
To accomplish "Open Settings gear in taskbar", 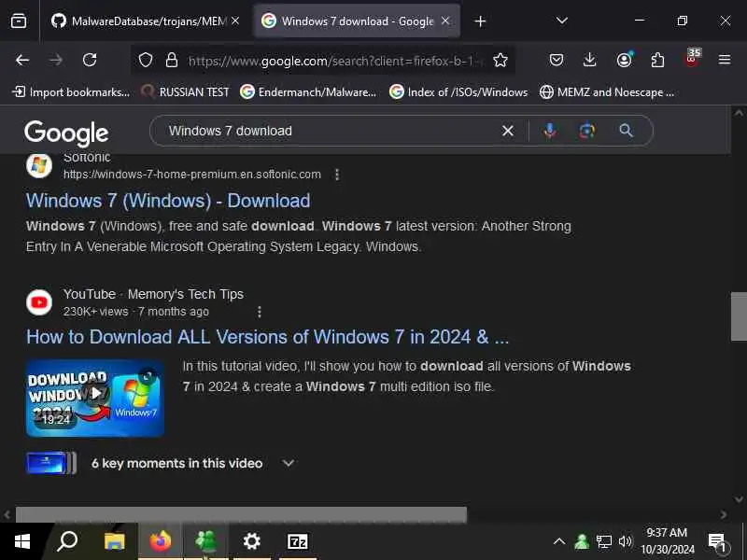I will point(251,541).
